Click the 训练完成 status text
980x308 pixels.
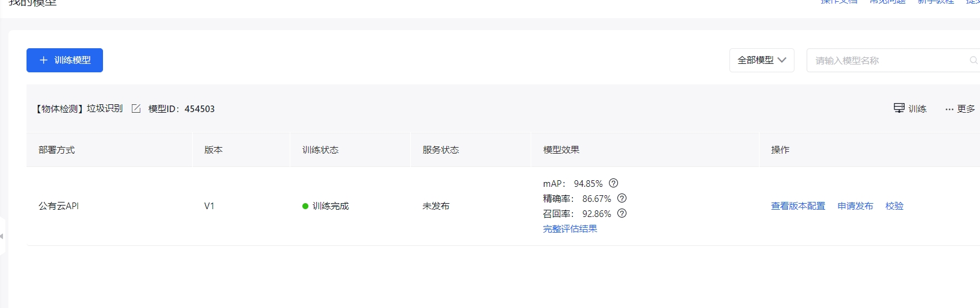pos(330,206)
